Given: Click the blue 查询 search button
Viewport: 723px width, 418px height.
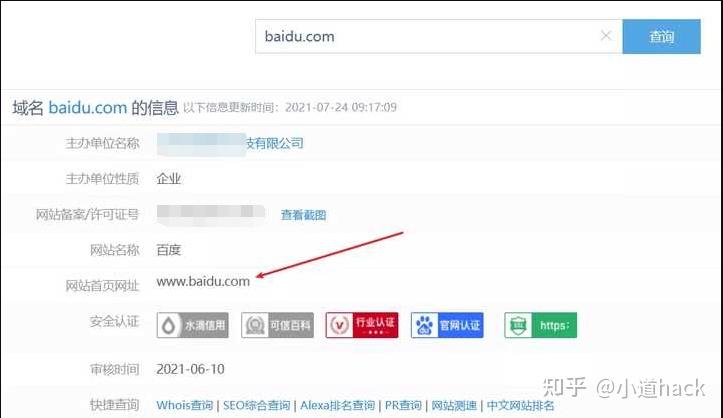Looking at the screenshot, I should [x=661, y=36].
